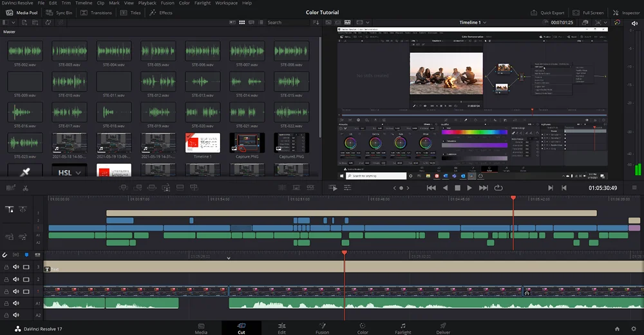
Task: Click the Relink Media chain icon
Action: tap(61, 23)
